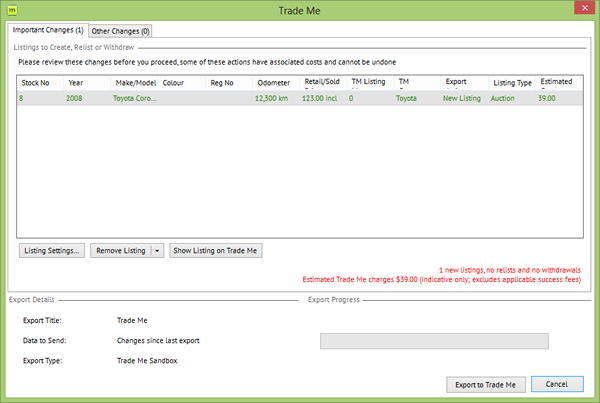Close the Trade Me dialog window
This screenshot has height=403, width=600.
pos(584,8)
